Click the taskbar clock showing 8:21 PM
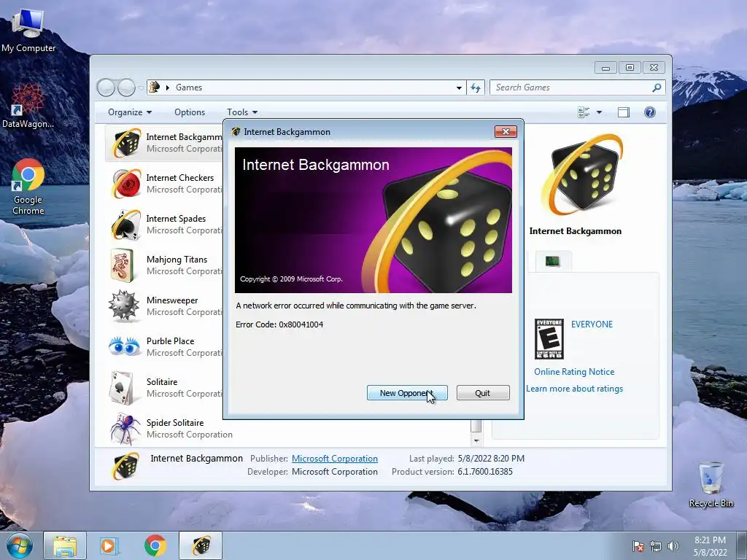The image size is (747, 560). pyautogui.click(x=711, y=546)
